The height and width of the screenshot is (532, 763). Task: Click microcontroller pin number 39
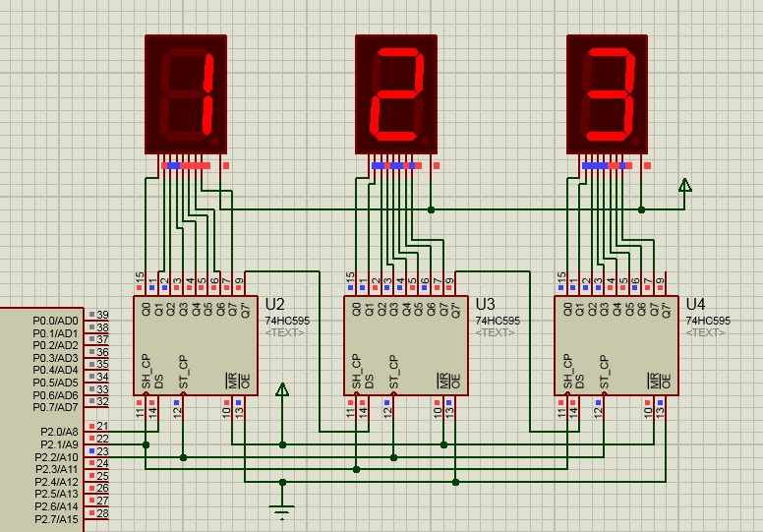(x=102, y=315)
